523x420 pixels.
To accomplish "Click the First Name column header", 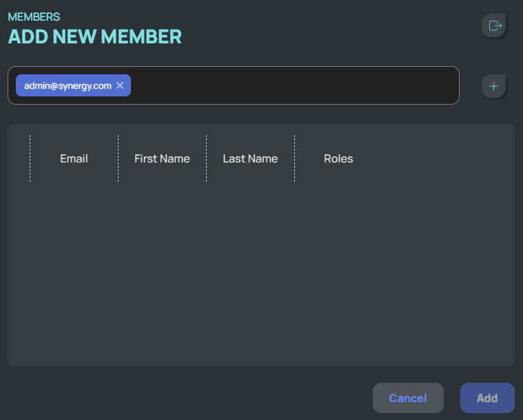I will (x=162, y=158).
